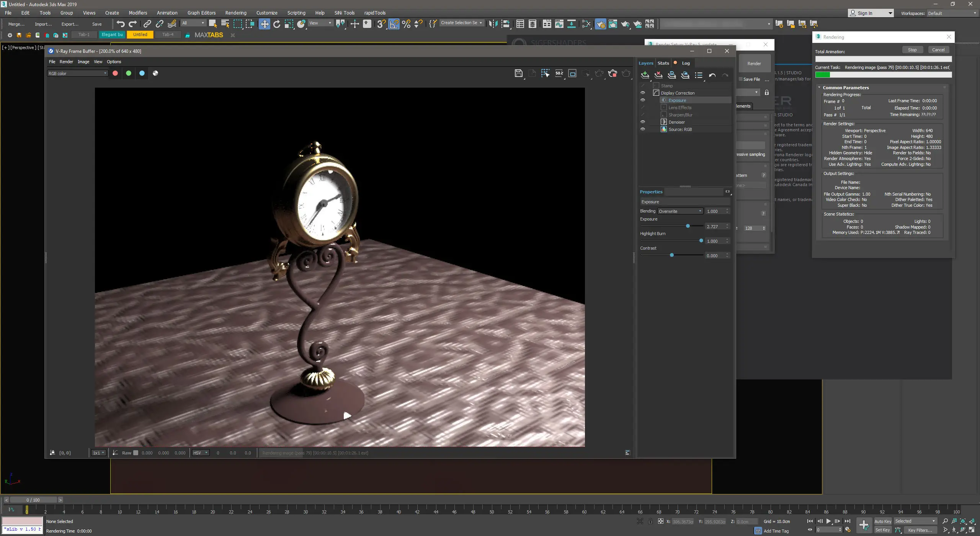Click Select and Move tool
This screenshot has height=536, width=980.
pos(264,24)
